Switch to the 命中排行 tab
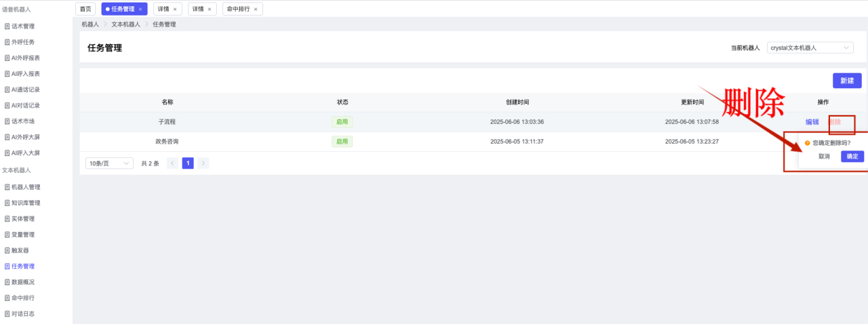Screen dimensions: 868x324 238,9
